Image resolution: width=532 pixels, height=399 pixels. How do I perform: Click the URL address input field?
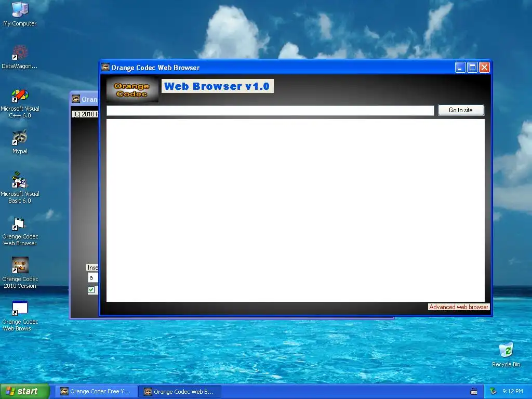[270, 111]
